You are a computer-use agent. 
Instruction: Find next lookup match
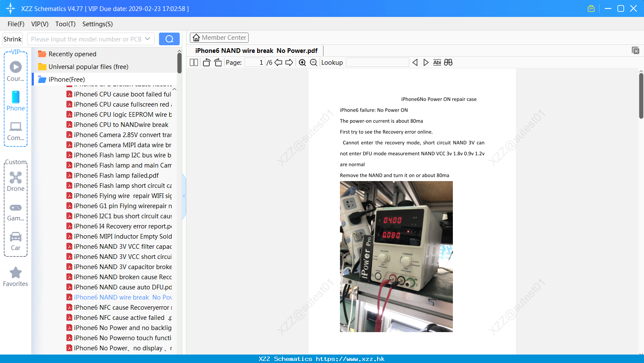pos(426,62)
